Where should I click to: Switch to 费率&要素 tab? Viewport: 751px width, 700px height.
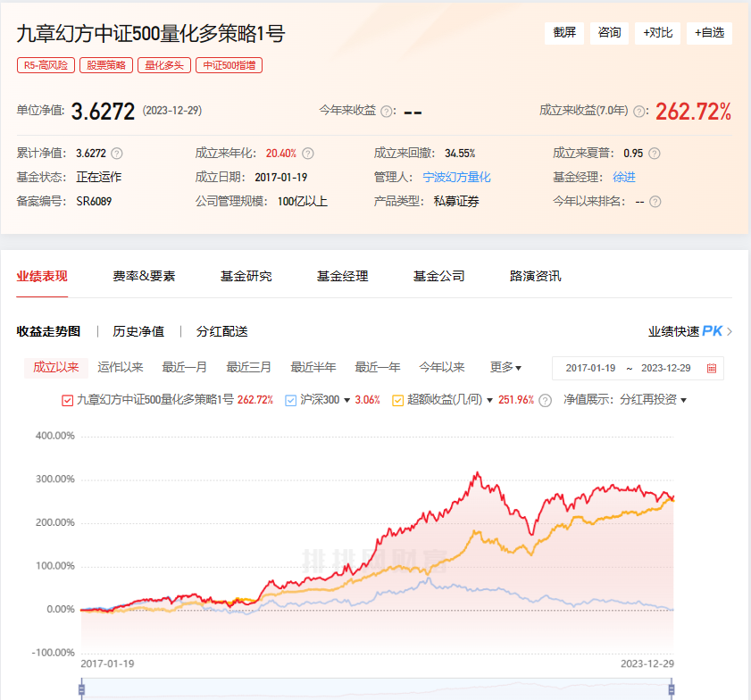[144, 276]
